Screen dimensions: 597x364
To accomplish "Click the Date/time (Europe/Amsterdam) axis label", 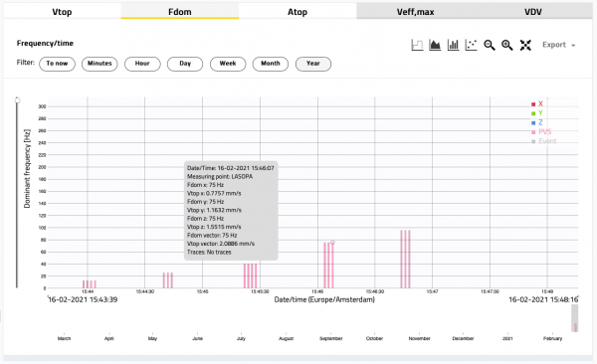I will click(324, 299).
